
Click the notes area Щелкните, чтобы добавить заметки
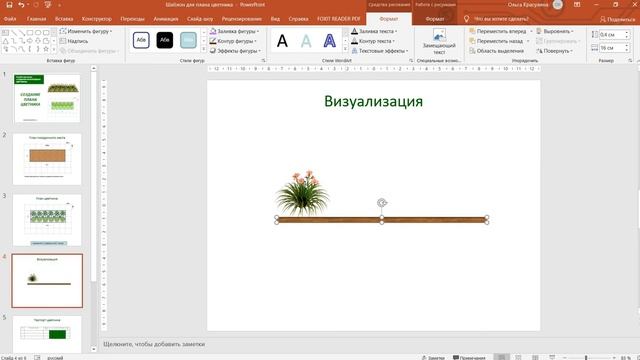click(154, 344)
